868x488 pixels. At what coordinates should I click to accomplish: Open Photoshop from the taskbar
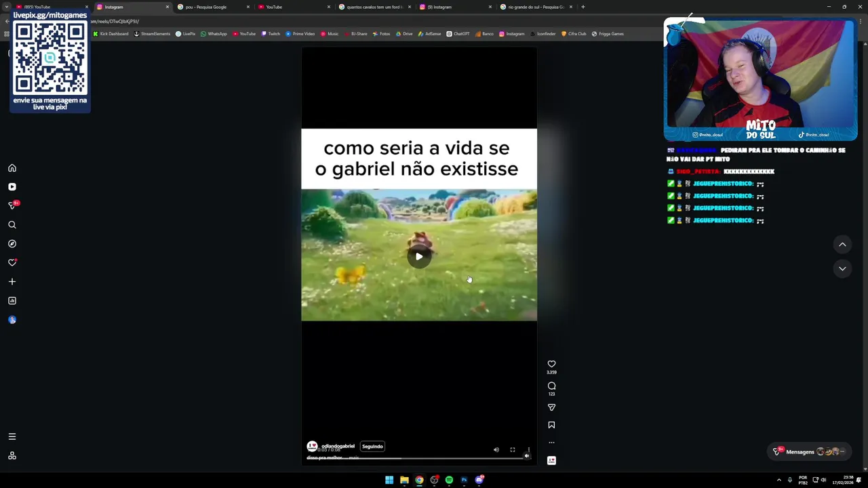click(x=464, y=480)
